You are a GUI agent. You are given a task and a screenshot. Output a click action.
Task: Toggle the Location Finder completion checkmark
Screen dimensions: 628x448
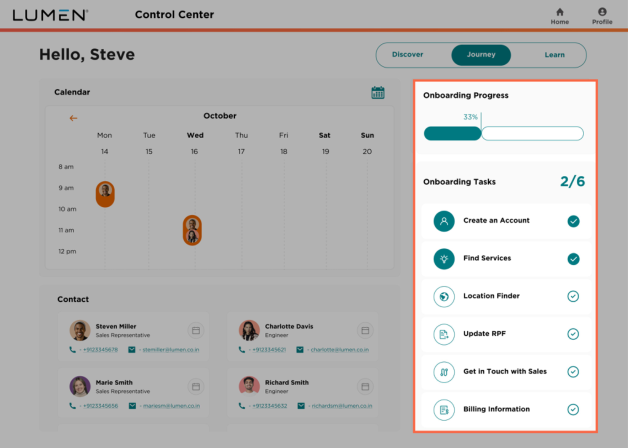tap(573, 296)
